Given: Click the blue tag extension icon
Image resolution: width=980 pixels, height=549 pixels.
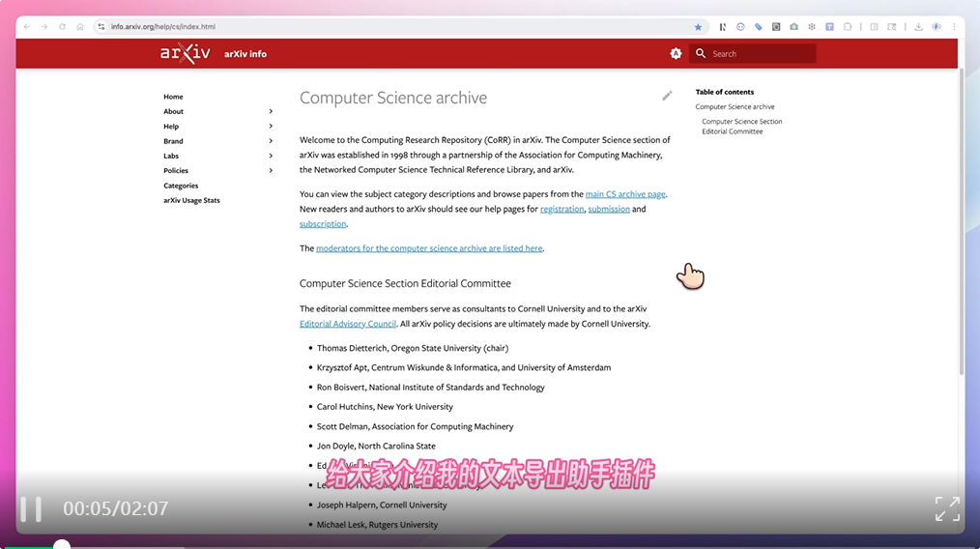Looking at the screenshot, I should click(758, 27).
